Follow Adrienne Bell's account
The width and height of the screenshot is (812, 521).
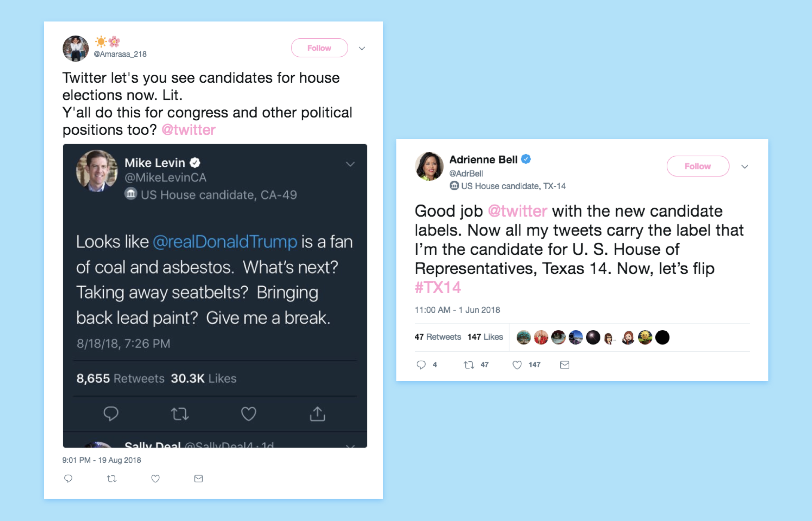pyautogui.click(x=697, y=166)
